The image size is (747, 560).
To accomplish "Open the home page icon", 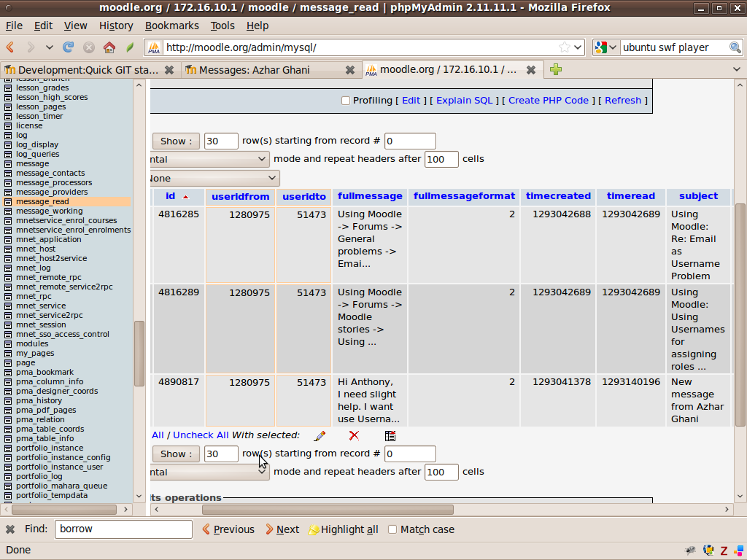I will coord(109,47).
